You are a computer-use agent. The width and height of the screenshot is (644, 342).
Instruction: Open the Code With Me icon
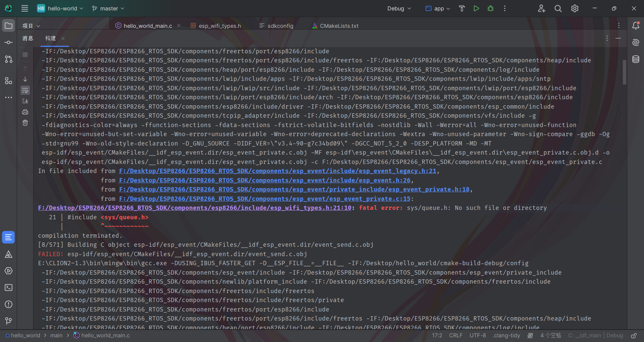[541, 8]
